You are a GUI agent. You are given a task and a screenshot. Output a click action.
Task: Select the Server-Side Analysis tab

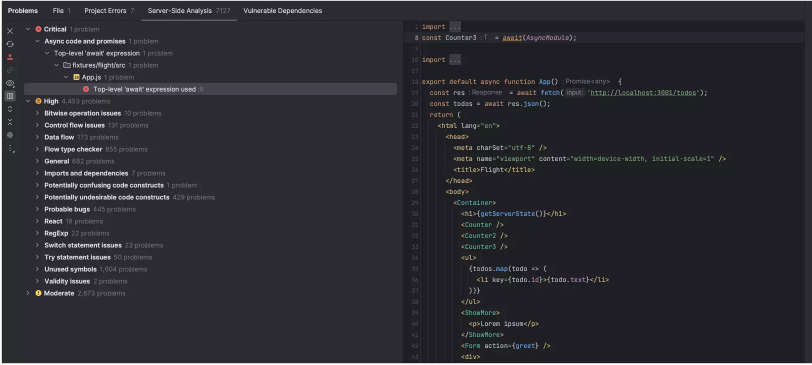(x=189, y=10)
